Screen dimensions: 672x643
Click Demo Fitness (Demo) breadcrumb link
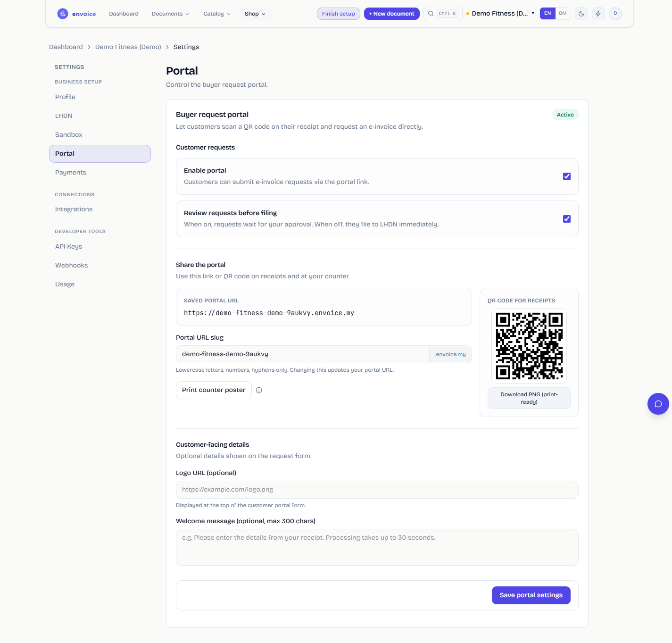coord(128,47)
